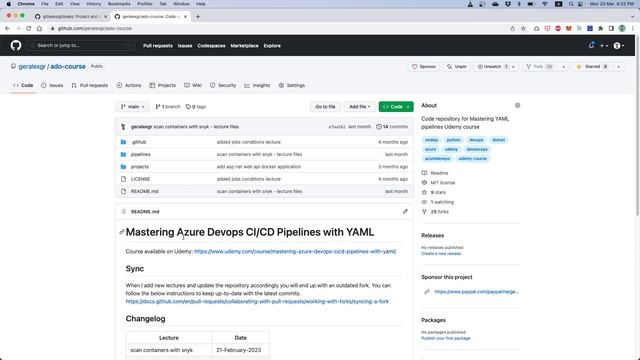This screenshot has height=360, width=640.
Task: Click the repository settings gear in About
Action: (517, 105)
